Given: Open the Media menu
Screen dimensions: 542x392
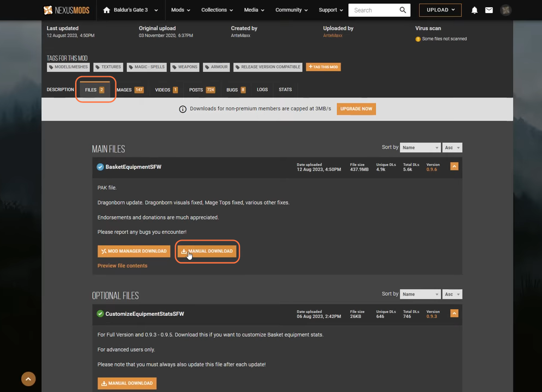Looking at the screenshot, I should 254,10.
